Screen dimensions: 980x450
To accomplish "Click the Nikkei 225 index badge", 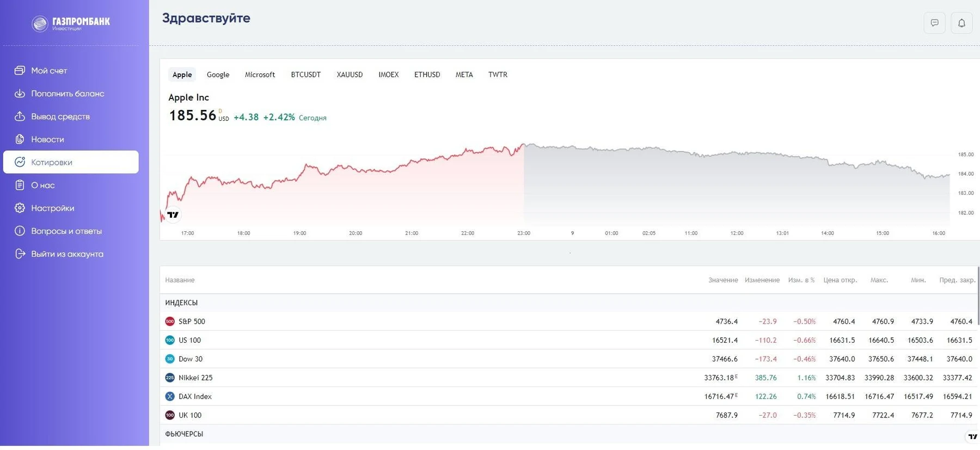I will [x=170, y=378].
